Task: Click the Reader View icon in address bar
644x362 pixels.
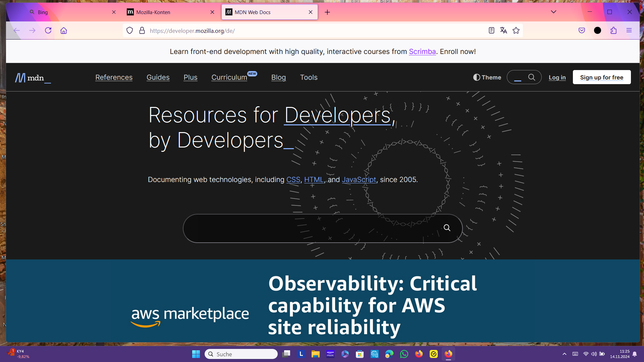Action: 491,31
